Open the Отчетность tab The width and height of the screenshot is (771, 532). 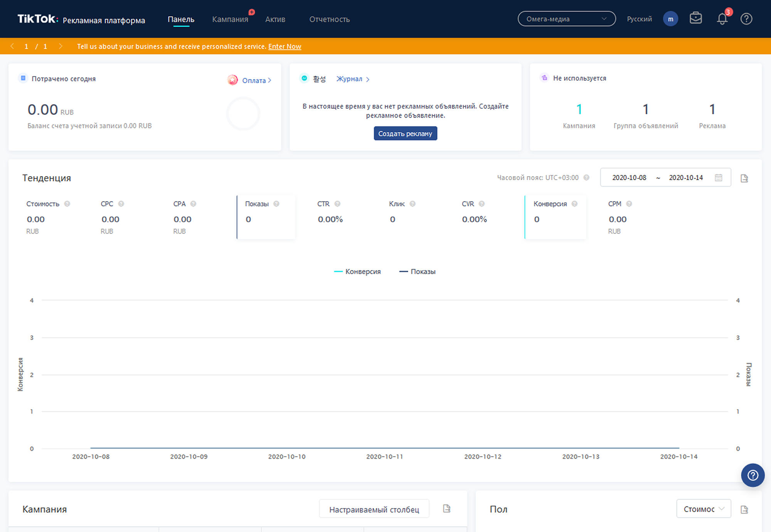pyautogui.click(x=330, y=19)
